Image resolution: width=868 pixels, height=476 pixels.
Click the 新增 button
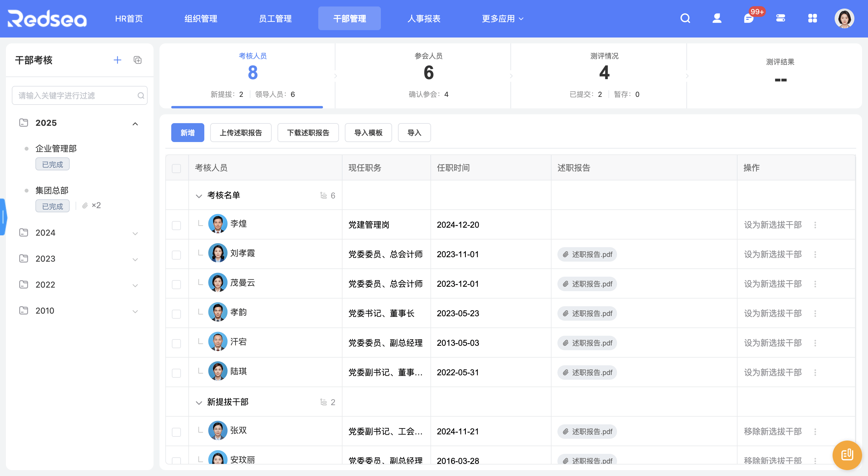coord(187,133)
